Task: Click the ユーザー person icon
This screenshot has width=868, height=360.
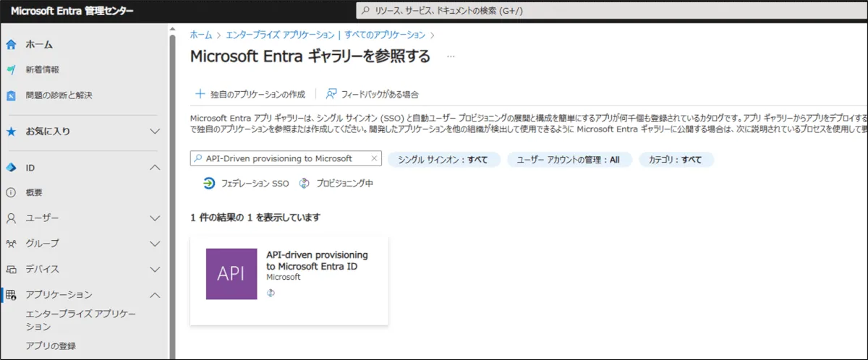Action: (11, 218)
